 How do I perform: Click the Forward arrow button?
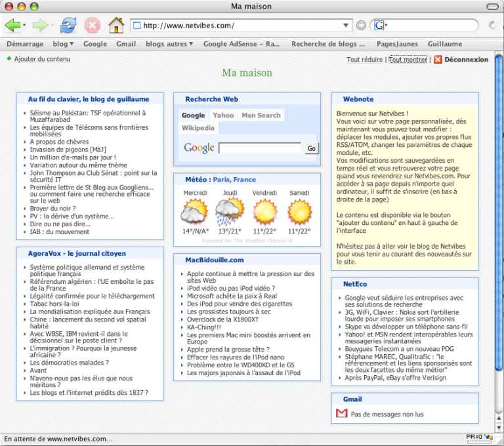[40, 25]
